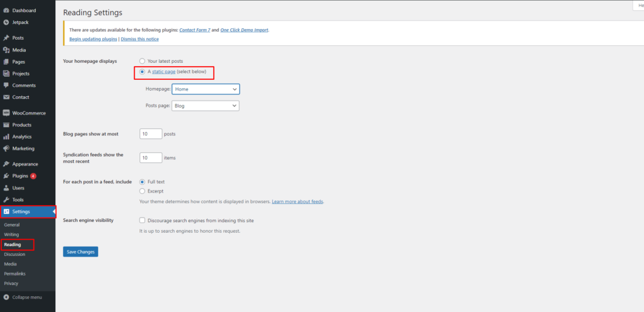
Task: Open Jetpack via its sidebar icon
Action: coord(6,22)
